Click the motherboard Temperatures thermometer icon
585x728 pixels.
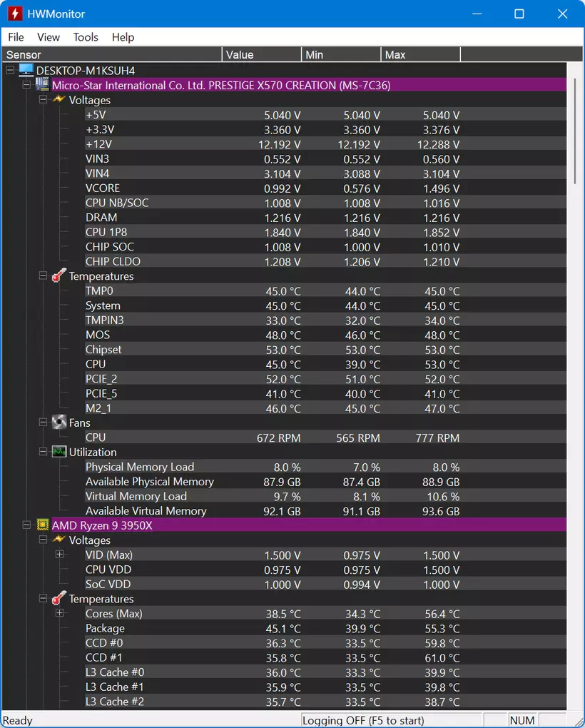58,275
